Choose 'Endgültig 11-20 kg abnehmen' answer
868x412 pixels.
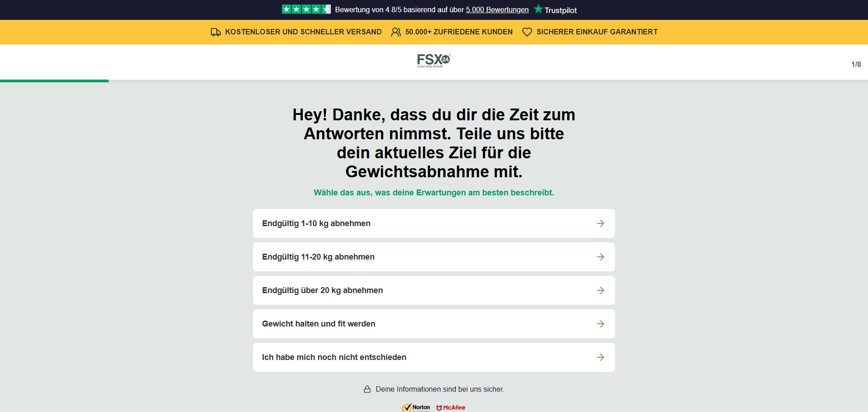[x=318, y=257]
